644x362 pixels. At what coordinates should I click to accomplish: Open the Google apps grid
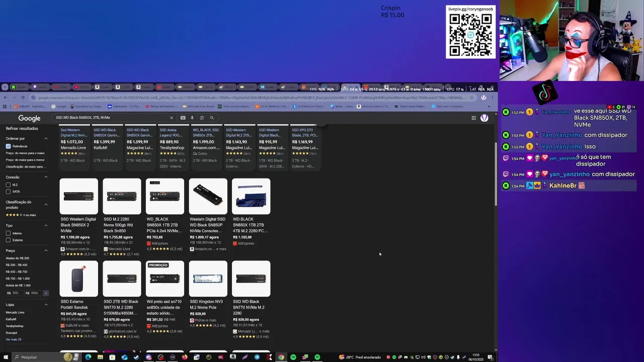point(473,118)
